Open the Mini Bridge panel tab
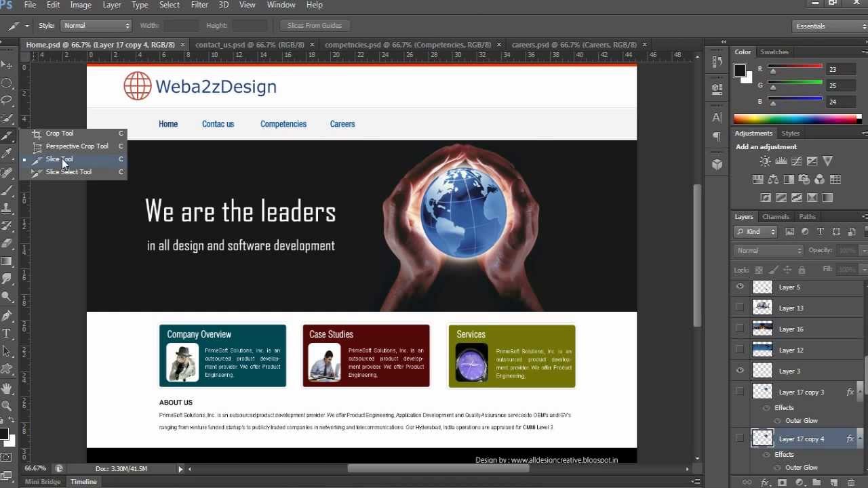This screenshot has height=488, width=868. [43, 482]
